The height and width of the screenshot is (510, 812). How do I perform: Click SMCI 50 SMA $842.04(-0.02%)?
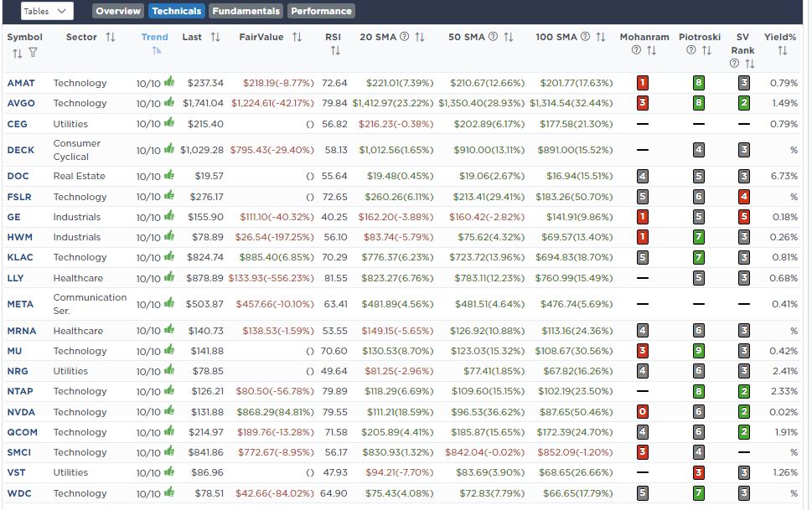pos(484,452)
